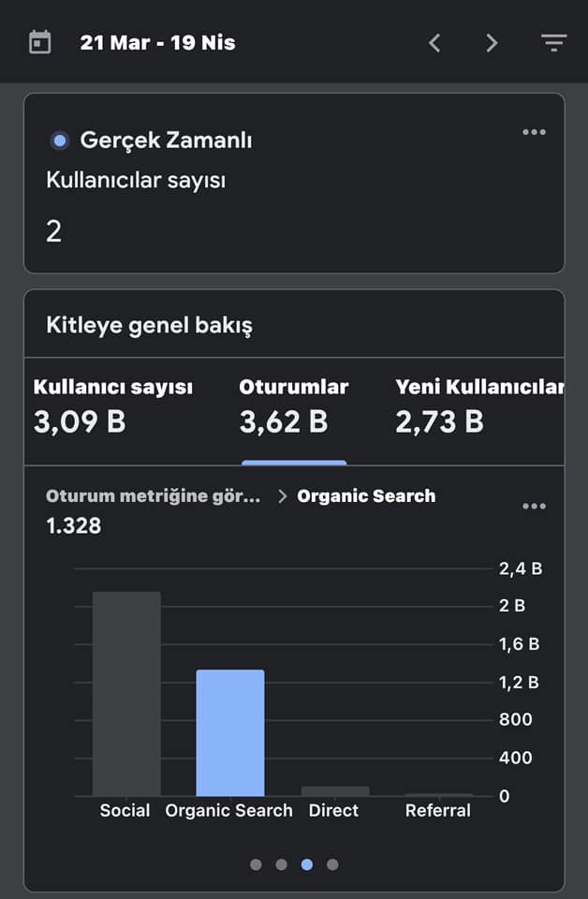Open Gerçek Zamanlı card three-dot menu
This screenshot has width=588, height=899.
[534, 132]
